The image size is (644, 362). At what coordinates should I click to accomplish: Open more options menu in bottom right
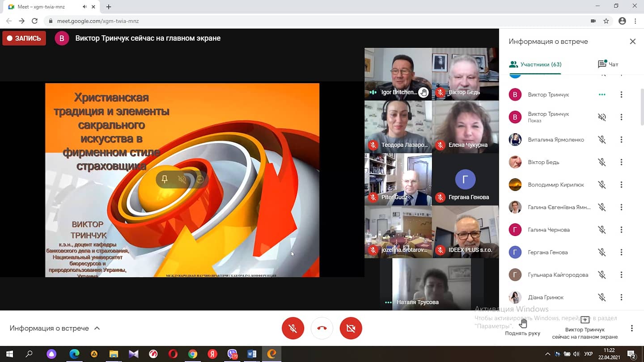(631, 328)
